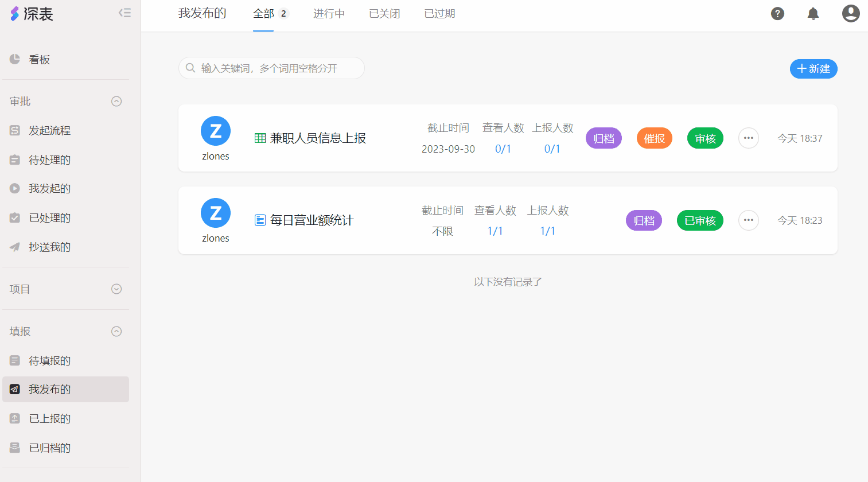Collapse the left sidebar menu
This screenshot has width=868, height=482.
(124, 13)
